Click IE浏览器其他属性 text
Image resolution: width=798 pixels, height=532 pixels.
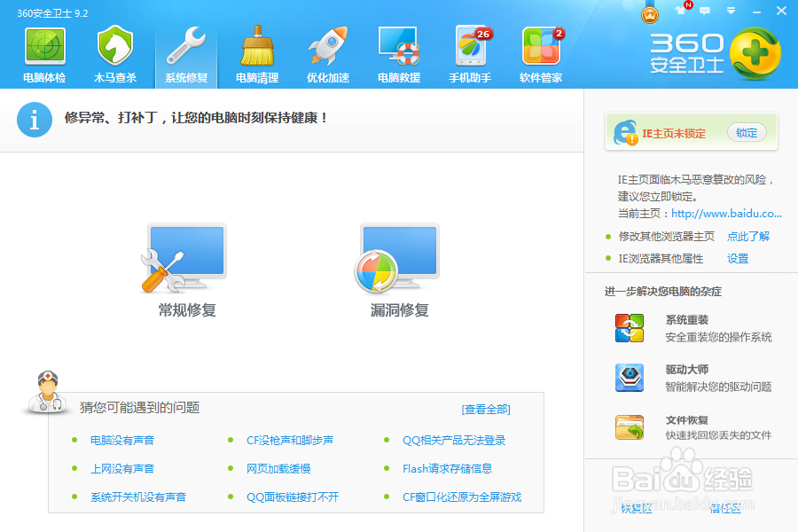click(661, 259)
